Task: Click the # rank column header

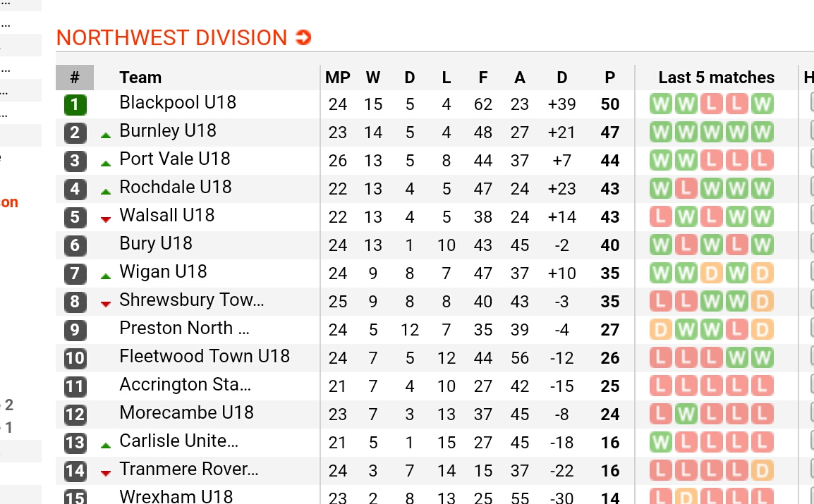Action: tap(75, 78)
